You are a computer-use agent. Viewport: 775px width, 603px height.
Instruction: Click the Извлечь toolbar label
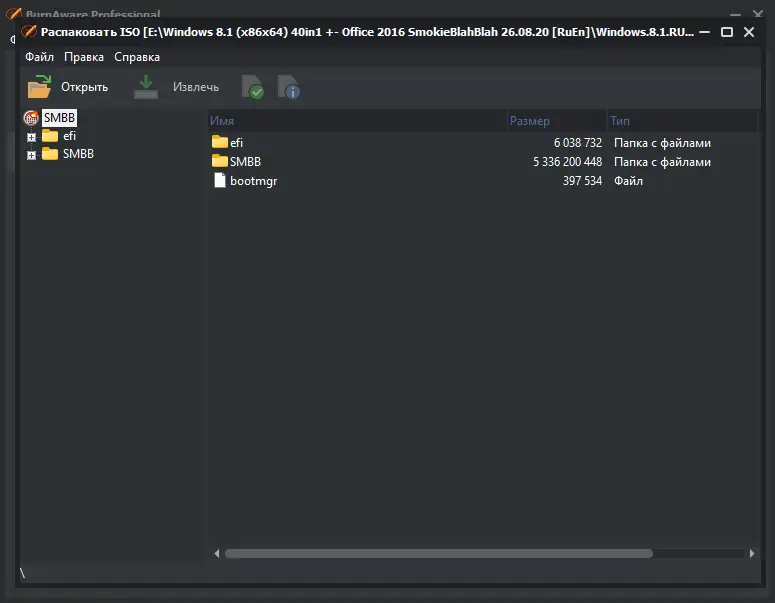[196, 87]
